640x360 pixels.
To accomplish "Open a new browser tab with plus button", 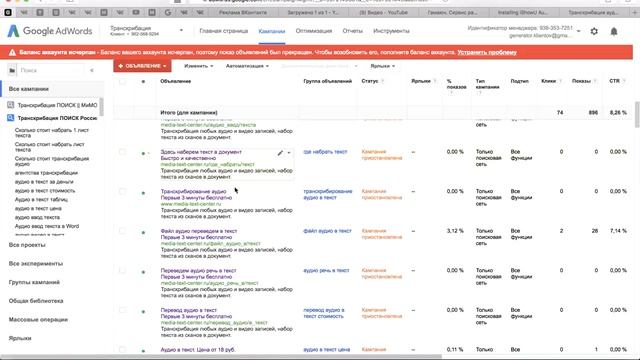I will (x=635, y=13).
